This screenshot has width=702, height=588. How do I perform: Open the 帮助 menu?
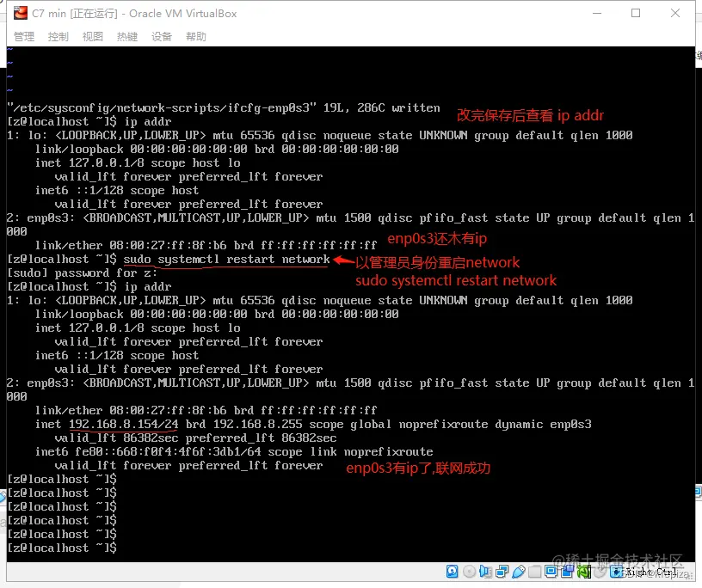pyautogui.click(x=196, y=37)
